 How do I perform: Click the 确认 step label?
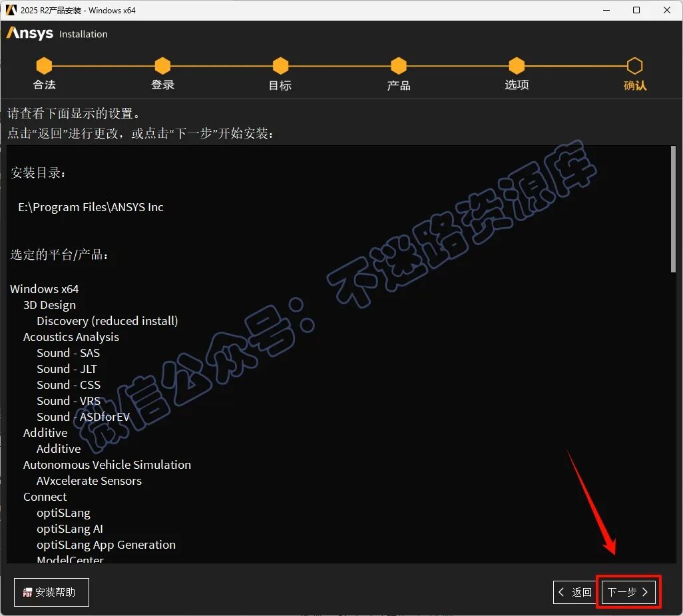click(634, 85)
